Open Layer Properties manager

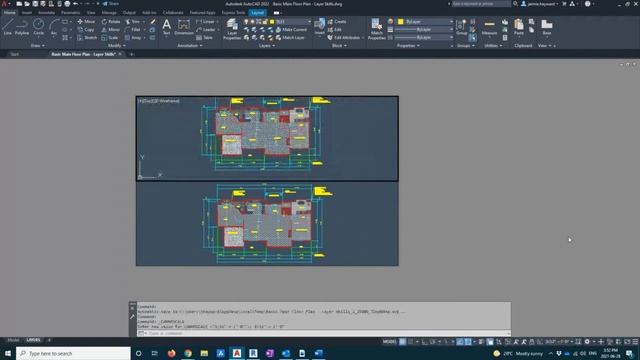click(x=232, y=29)
